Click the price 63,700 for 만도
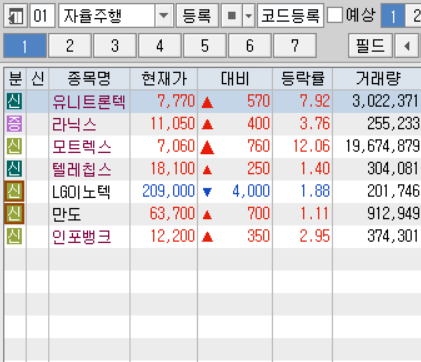The width and height of the screenshot is (421, 362). point(172,214)
